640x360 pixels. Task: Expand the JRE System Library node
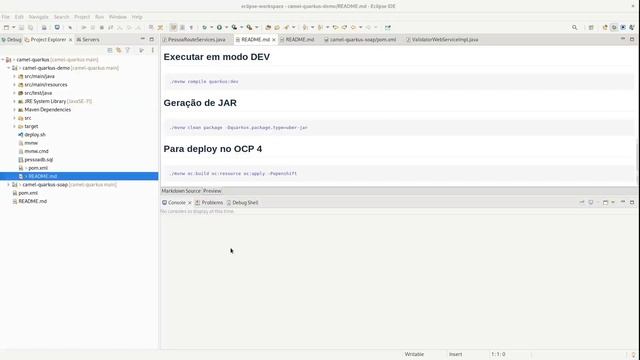(14, 101)
